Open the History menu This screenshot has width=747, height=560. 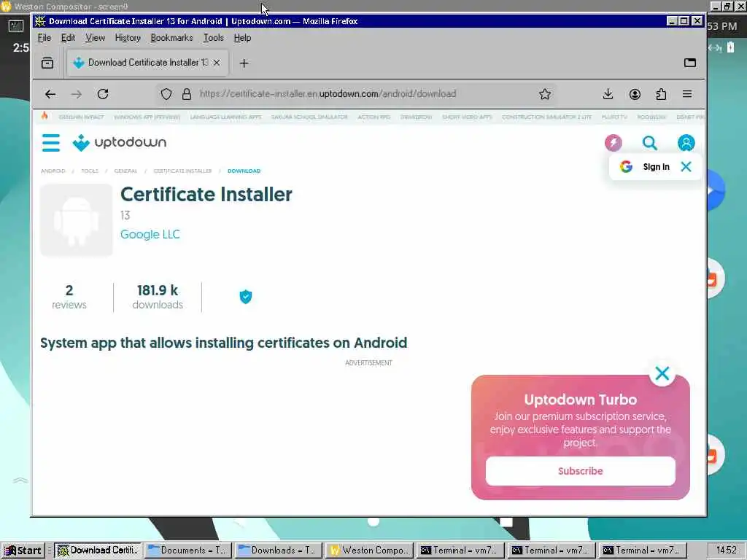click(128, 38)
